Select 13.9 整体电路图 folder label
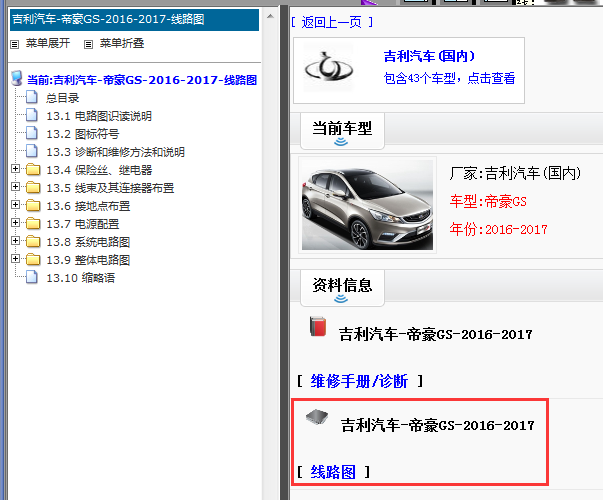This screenshot has height=500, width=603. pos(88,260)
